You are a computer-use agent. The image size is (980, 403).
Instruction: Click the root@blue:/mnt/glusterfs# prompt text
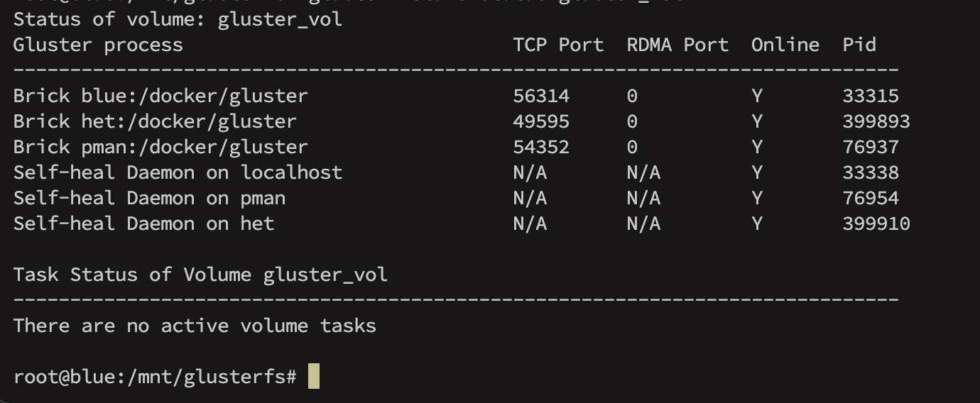pyautogui.click(x=155, y=377)
